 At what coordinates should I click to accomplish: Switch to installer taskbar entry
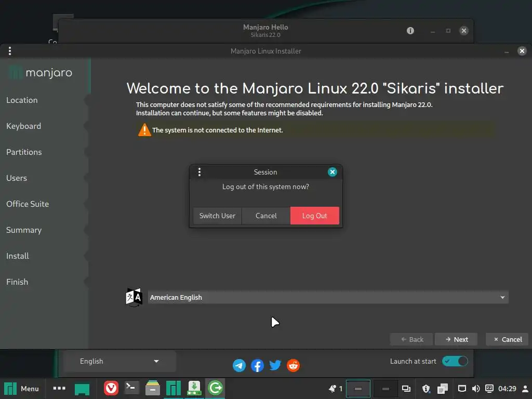click(194, 388)
